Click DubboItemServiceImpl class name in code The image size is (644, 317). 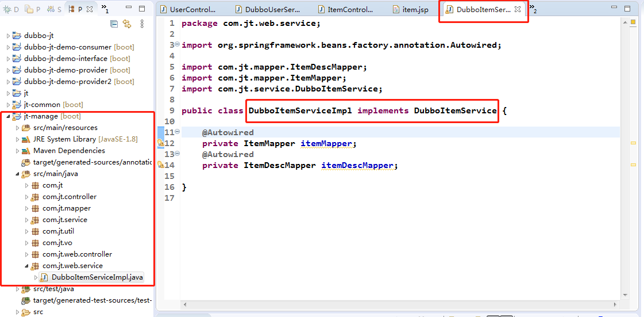pos(300,110)
